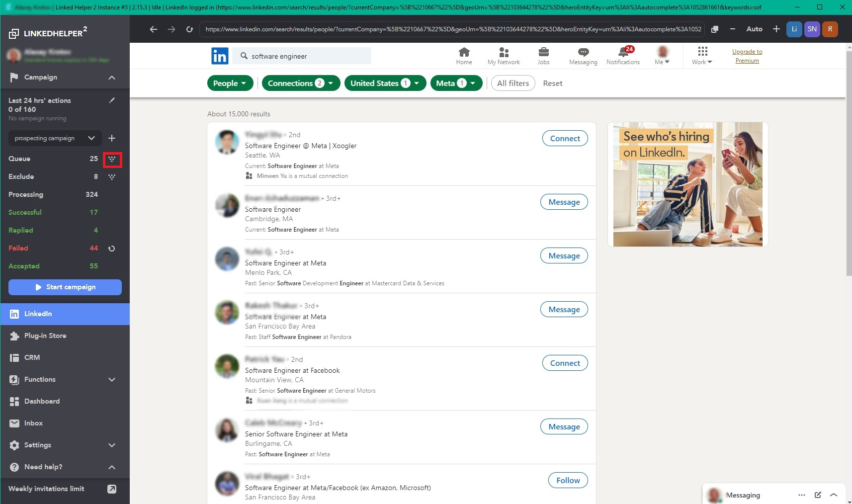Add a new campaign with plus icon
Screen dimensions: 852x504
pos(112,138)
